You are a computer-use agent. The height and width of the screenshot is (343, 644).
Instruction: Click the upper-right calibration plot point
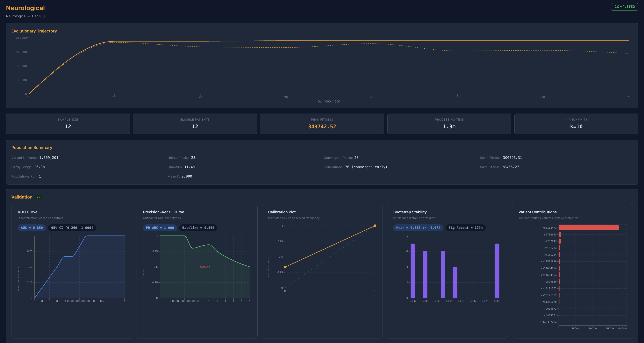pyautogui.click(x=375, y=226)
